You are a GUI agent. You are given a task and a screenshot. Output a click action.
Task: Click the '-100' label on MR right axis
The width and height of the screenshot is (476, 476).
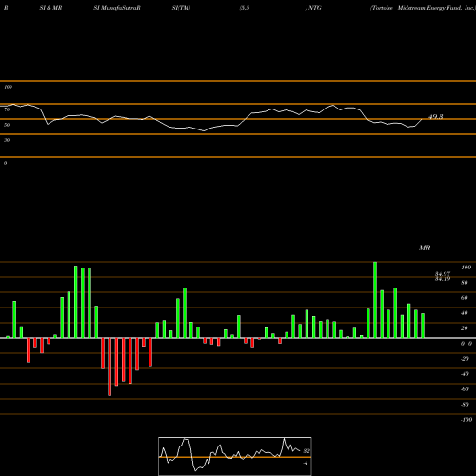pyautogui.click(x=466, y=420)
